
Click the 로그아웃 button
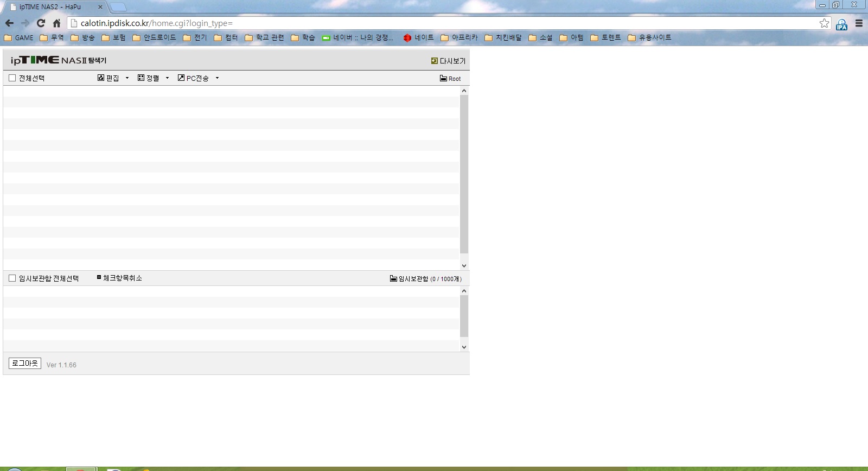point(25,363)
